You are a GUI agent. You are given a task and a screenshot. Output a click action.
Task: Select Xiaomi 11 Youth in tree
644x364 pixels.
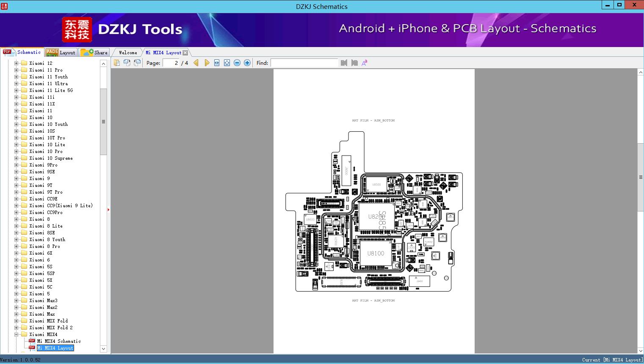48,77
